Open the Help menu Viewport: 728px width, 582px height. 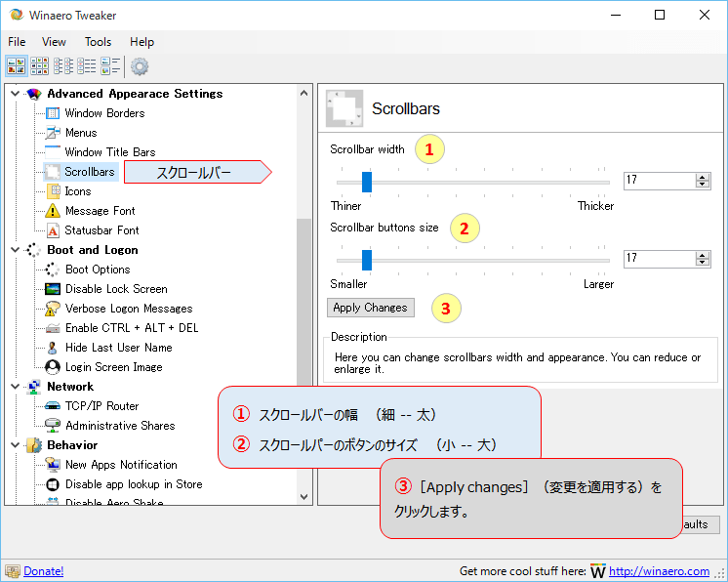tap(142, 42)
